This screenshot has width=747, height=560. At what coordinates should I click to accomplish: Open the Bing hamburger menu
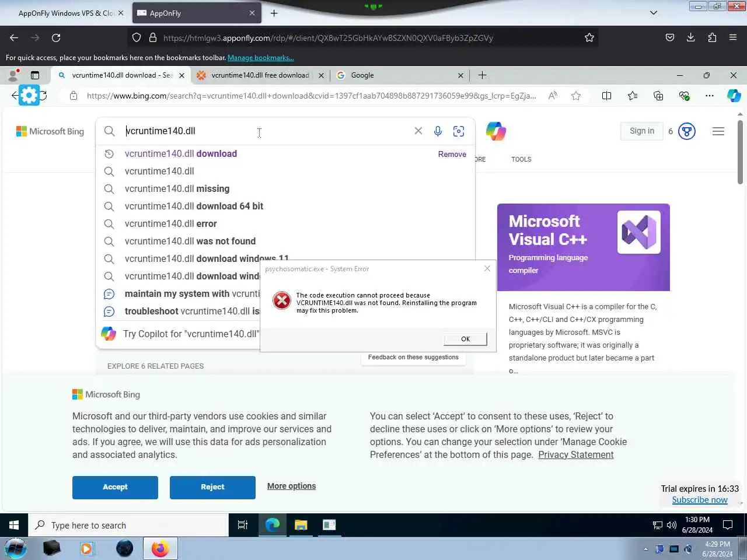coord(718,131)
